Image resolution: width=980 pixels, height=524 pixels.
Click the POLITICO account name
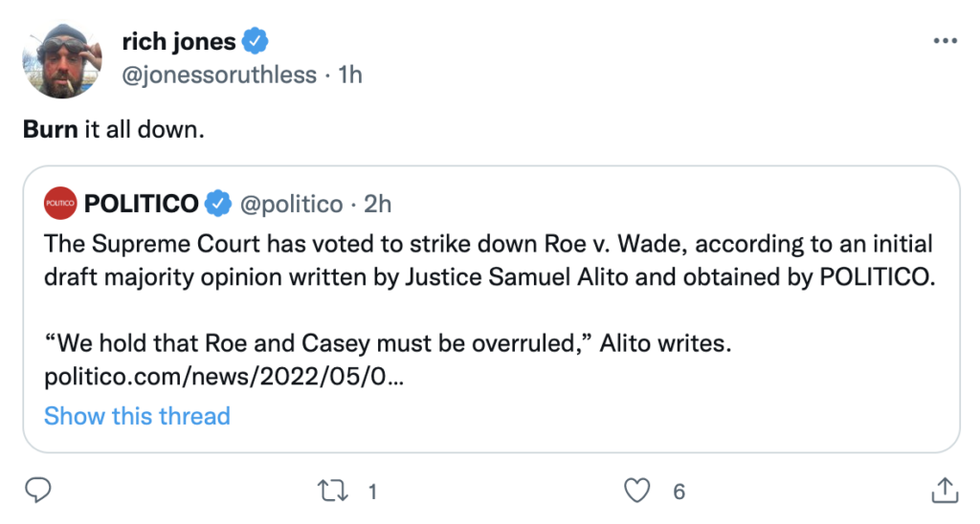pyautogui.click(x=142, y=204)
